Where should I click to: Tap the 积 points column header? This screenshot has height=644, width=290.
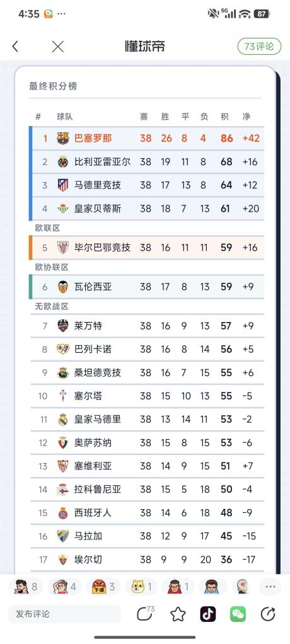pos(224,117)
